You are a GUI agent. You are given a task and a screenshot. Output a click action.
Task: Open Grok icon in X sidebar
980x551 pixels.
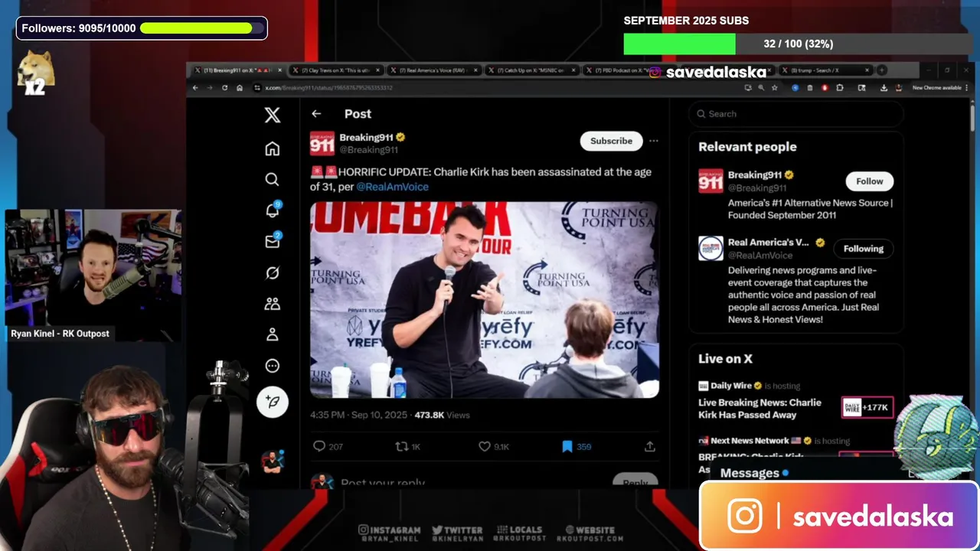click(x=272, y=273)
